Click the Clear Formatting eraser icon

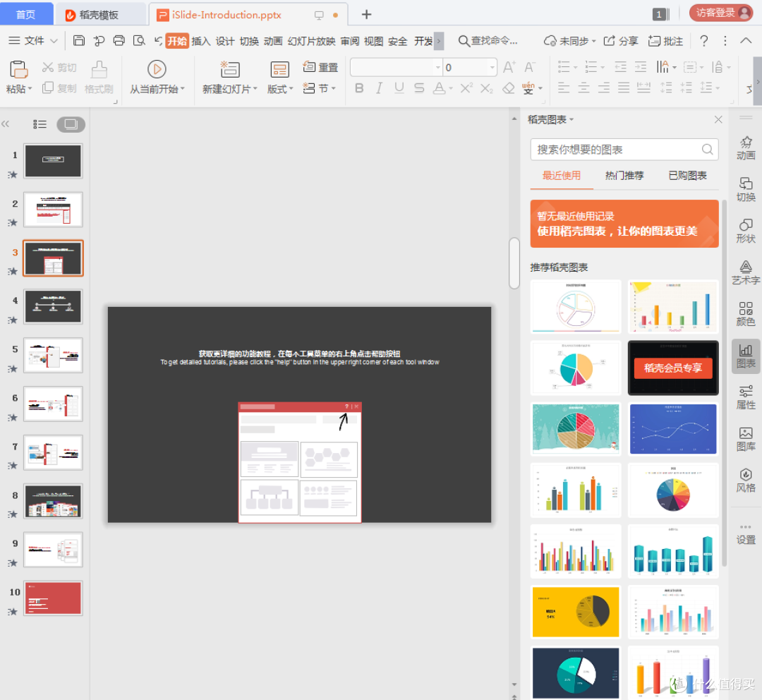pyautogui.click(x=508, y=88)
